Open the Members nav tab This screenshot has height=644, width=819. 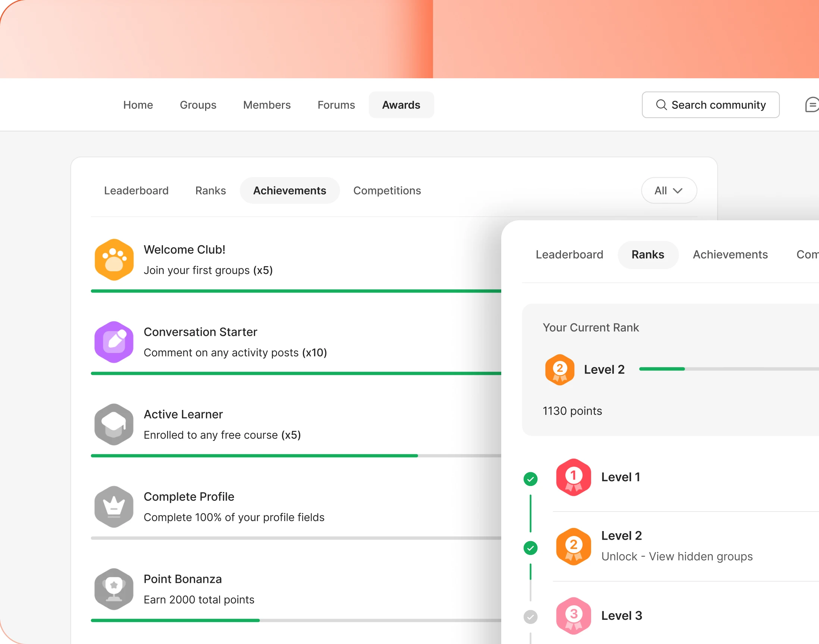[267, 105]
